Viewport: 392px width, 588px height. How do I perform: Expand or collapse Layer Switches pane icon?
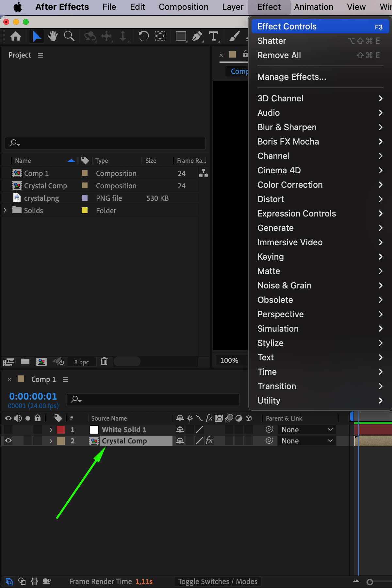[x=9, y=581]
